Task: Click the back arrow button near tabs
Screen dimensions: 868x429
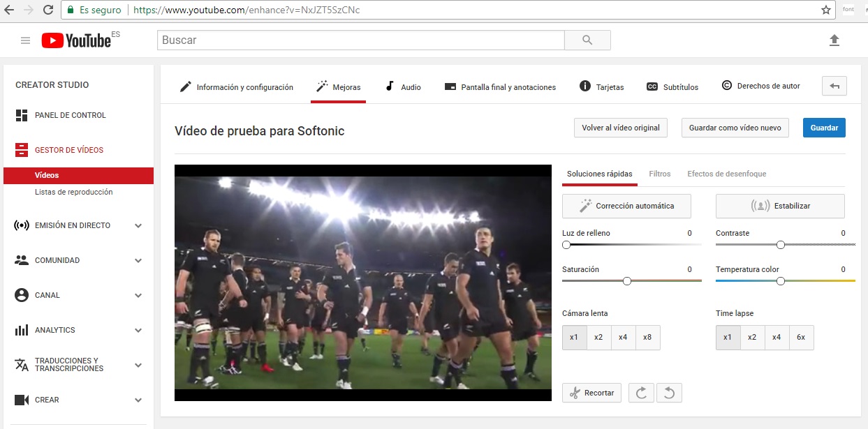Action: (x=834, y=86)
